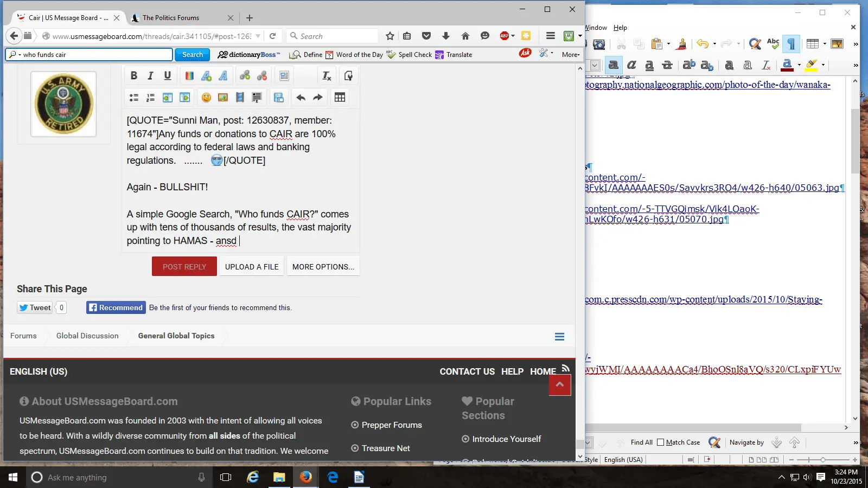Expand the highlighting color dropdown arrow
868x488 pixels.
(824, 65)
